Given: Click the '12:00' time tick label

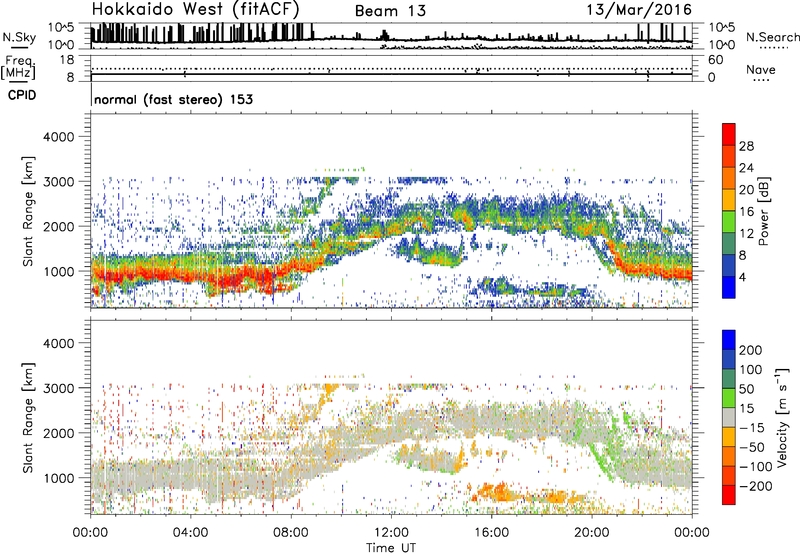Looking at the screenshot, I should 391,533.
